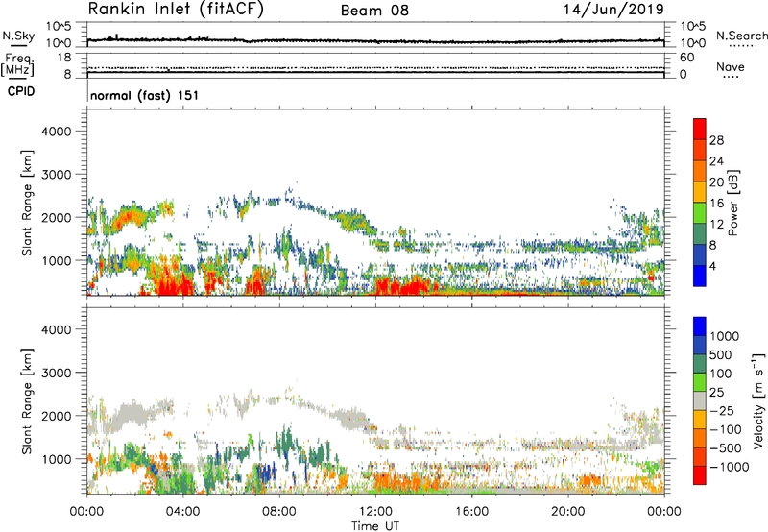Click the date "14/Jun/2019"
The image size is (768, 532).
613,9
